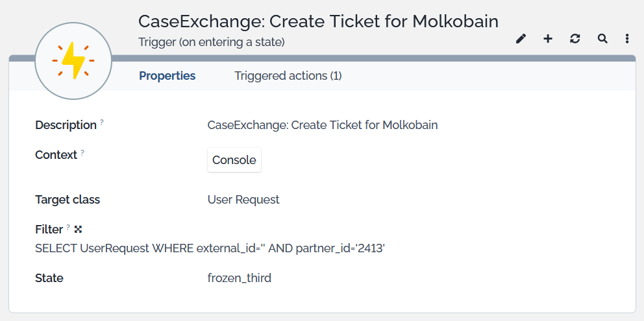Click help question mark next to Description
This screenshot has height=321, width=644.
[x=102, y=123]
